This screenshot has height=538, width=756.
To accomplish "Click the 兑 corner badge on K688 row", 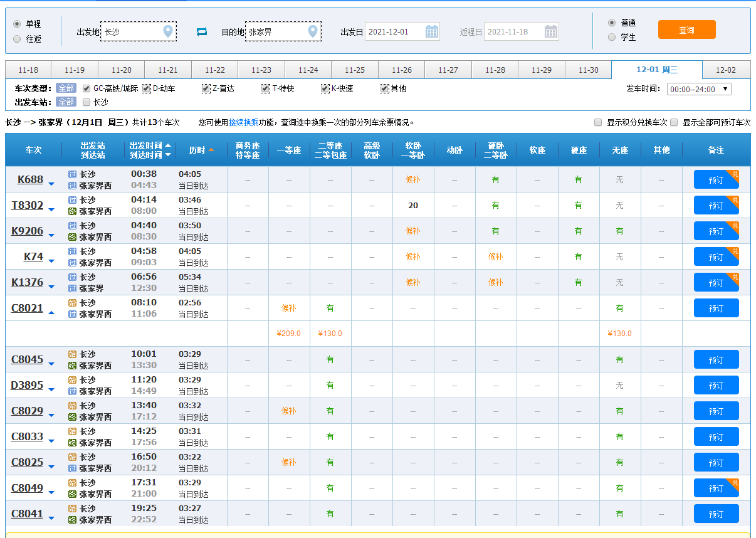I will coord(735,174).
